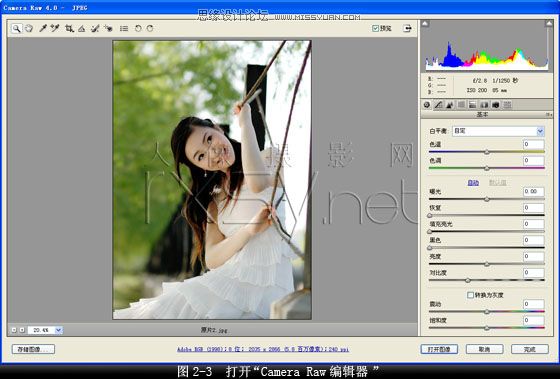Rotate image 90° clockwise
This screenshot has height=379, width=560.
coord(150,28)
